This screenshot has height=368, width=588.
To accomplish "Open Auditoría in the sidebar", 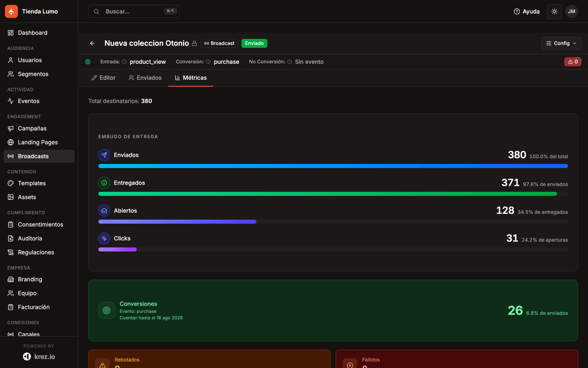I will click(39, 238).
